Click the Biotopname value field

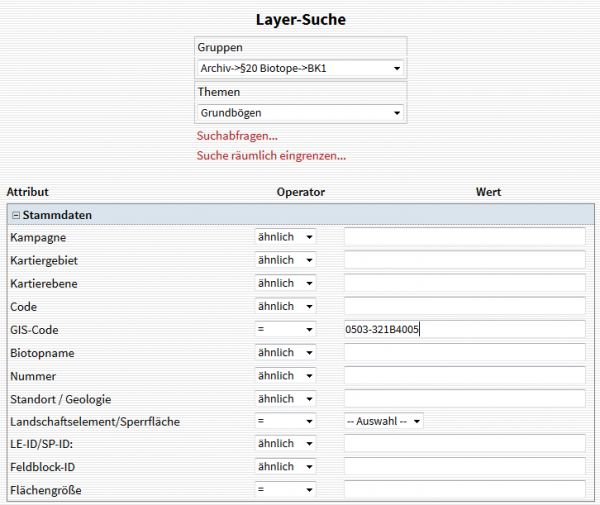pos(464,353)
